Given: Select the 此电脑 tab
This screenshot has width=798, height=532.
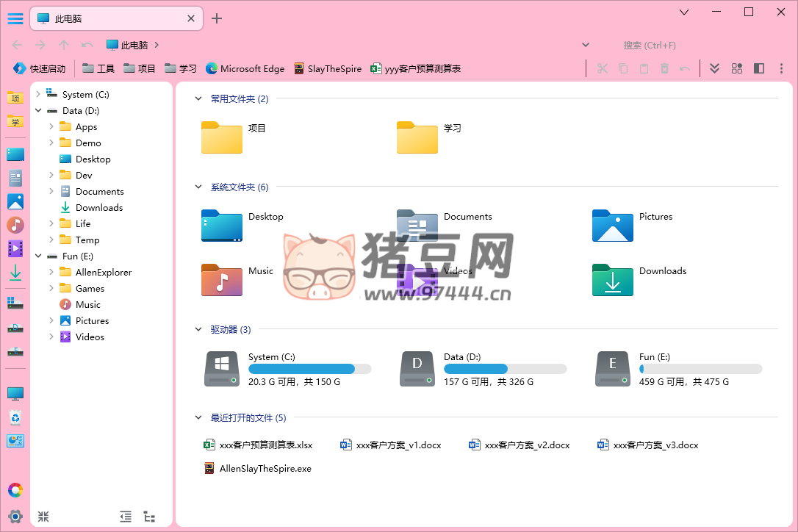Looking at the screenshot, I should coord(110,19).
